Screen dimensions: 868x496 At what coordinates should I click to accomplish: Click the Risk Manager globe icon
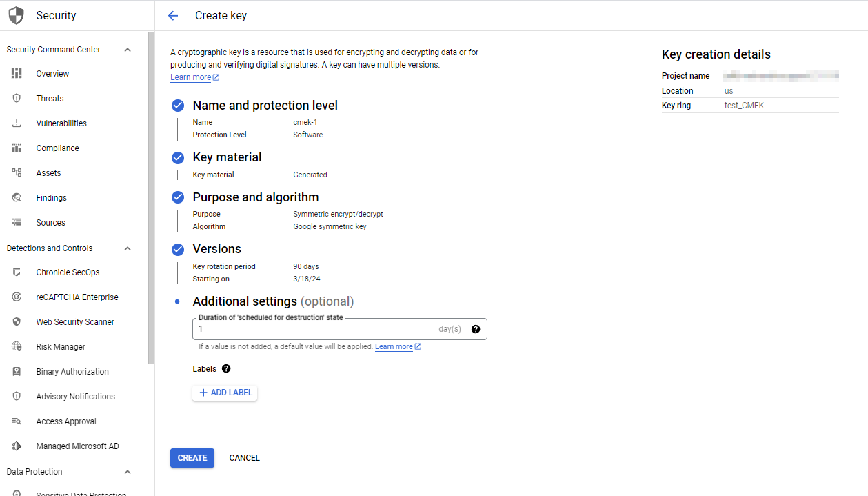pyautogui.click(x=17, y=346)
